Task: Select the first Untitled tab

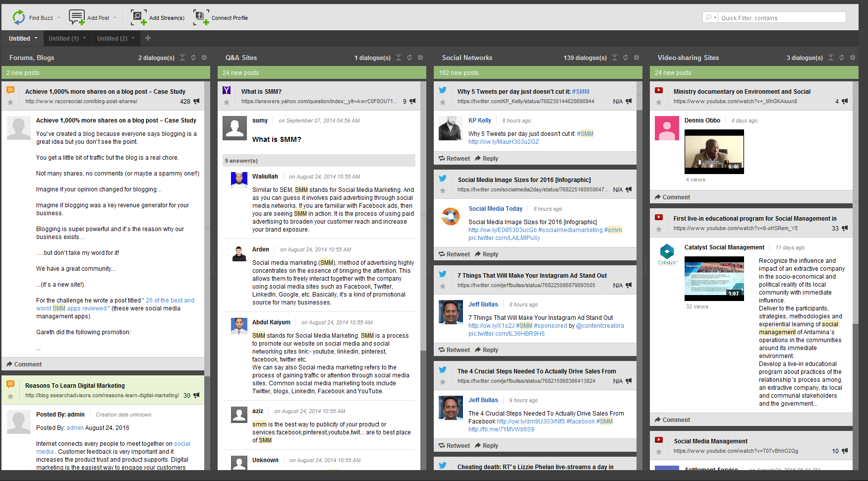Action: point(19,39)
